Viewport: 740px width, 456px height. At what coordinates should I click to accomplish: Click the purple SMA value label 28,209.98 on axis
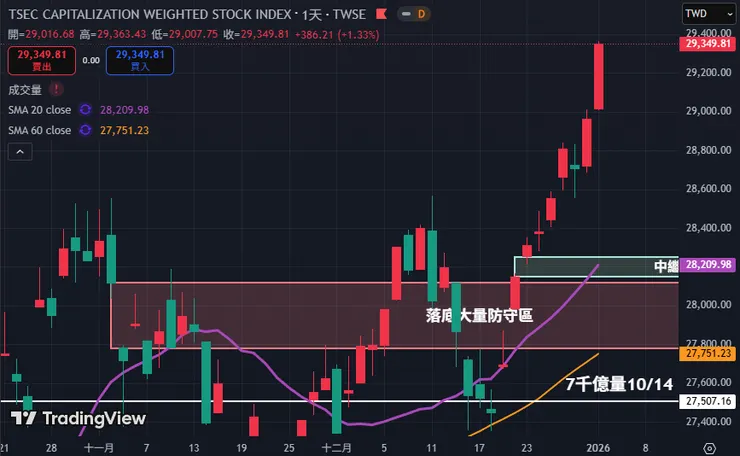click(x=707, y=265)
